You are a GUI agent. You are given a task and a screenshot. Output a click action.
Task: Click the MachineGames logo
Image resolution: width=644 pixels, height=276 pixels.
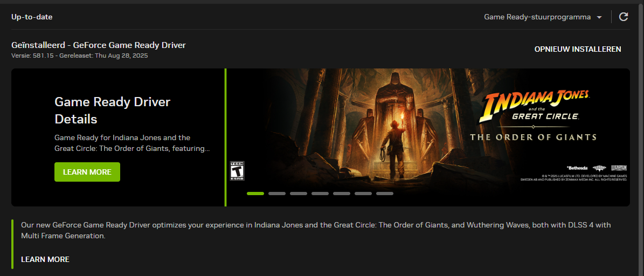tap(600, 168)
